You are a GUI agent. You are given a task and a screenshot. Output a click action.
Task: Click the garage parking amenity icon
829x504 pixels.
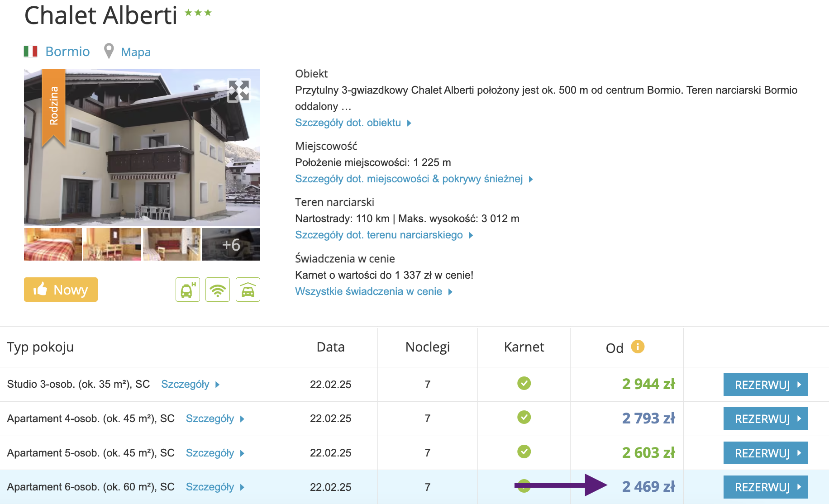tap(248, 290)
